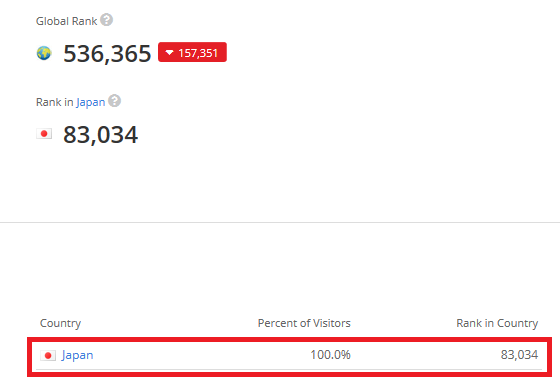Click the Japan flag beside large 83,034
Viewport: 560px width, 388px height.
[x=44, y=134]
